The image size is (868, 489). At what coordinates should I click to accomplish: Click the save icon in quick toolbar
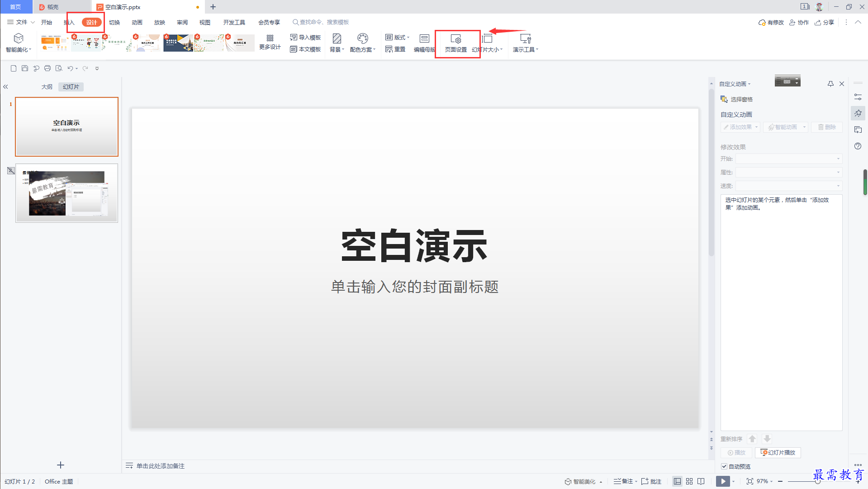25,68
